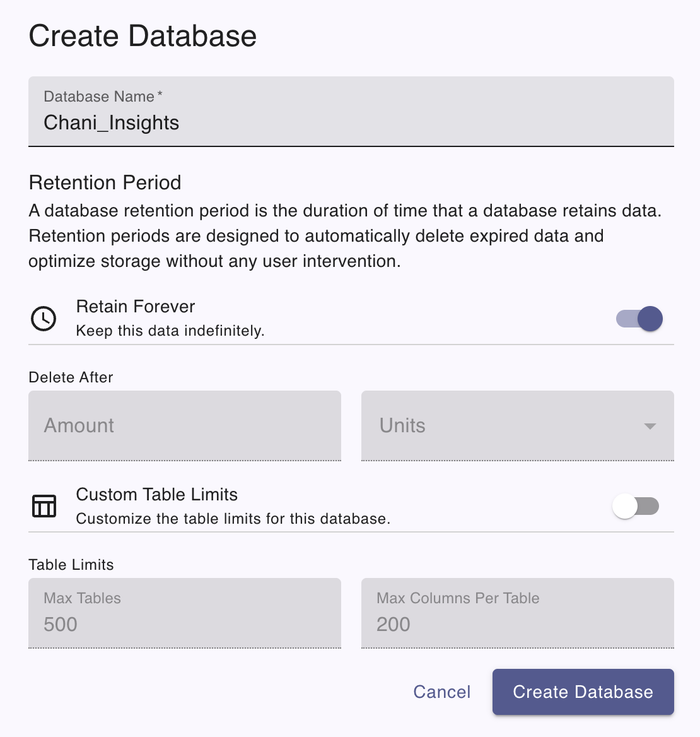The width and height of the screenshot is (700, 737).
Task: Click the Custom Table Limits label
Action: coord(156,495)
